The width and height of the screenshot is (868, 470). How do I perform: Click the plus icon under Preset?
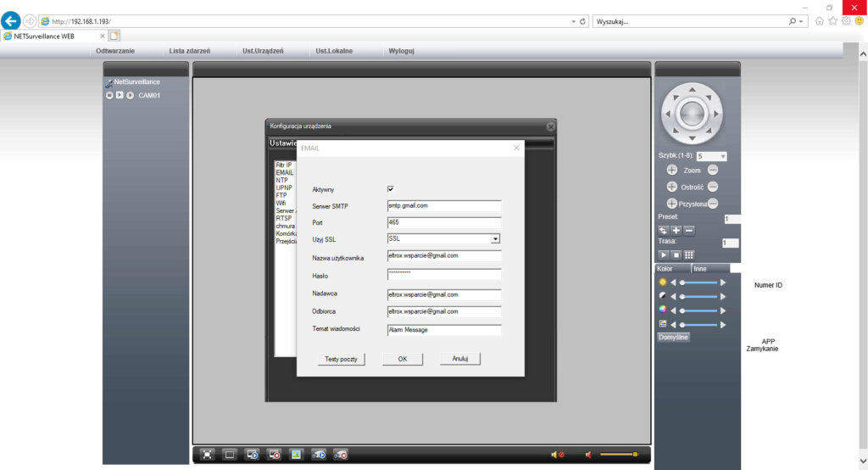(676, 230)
